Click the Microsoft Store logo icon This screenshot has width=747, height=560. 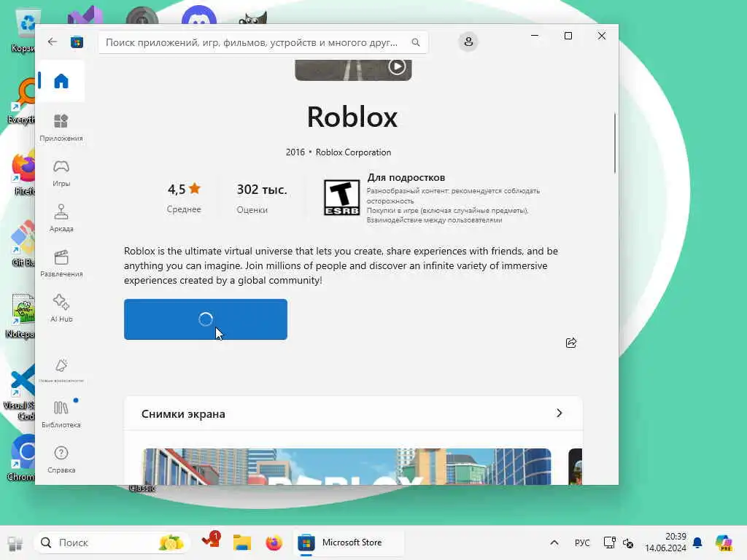pyautogui.click(x=77, y=42)
